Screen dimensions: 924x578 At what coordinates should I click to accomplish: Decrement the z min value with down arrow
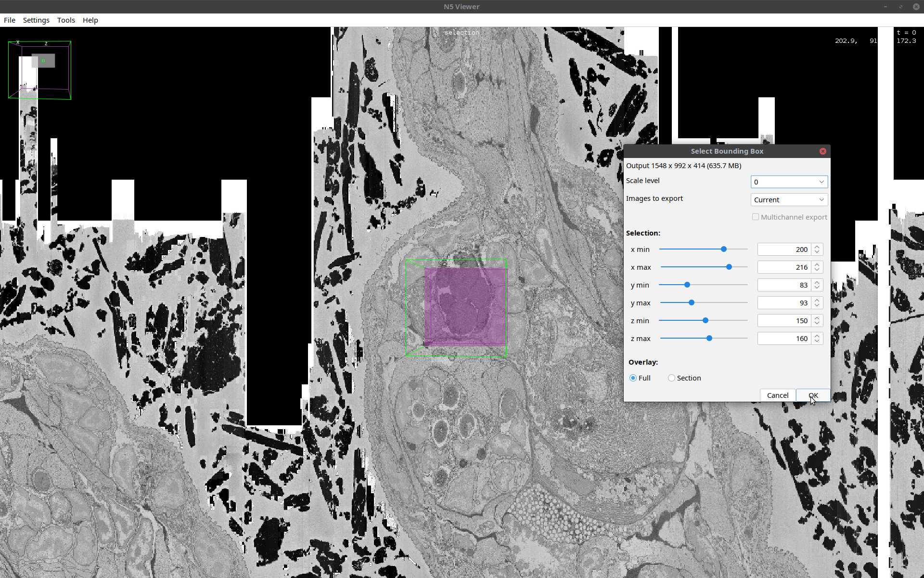817,324
